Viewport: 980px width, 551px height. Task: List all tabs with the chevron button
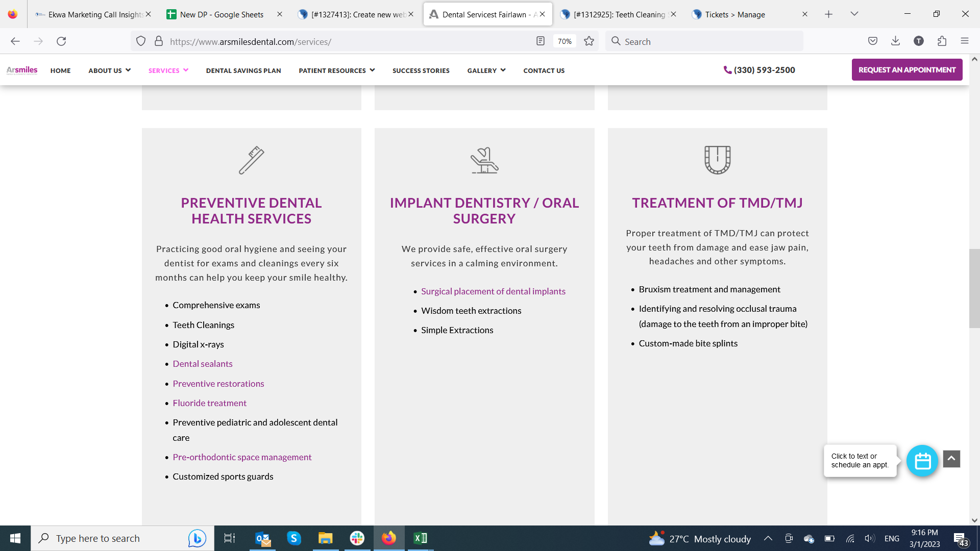(854, 14)
